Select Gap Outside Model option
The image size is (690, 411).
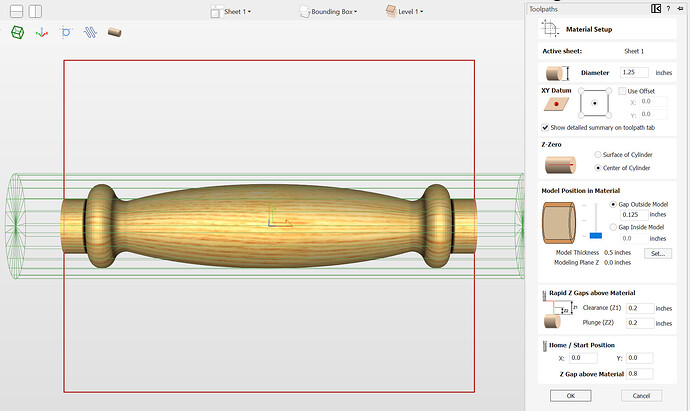click(x=613, y=204)
